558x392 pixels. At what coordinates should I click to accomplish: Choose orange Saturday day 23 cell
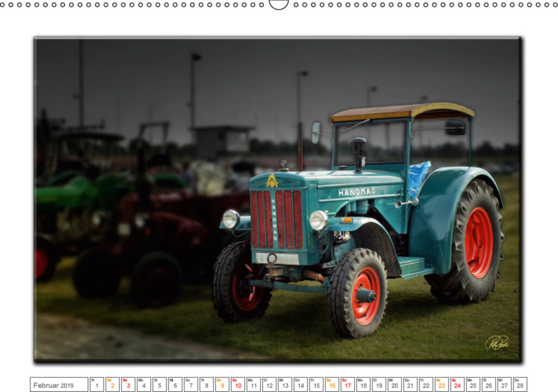[x=441, y=385]
